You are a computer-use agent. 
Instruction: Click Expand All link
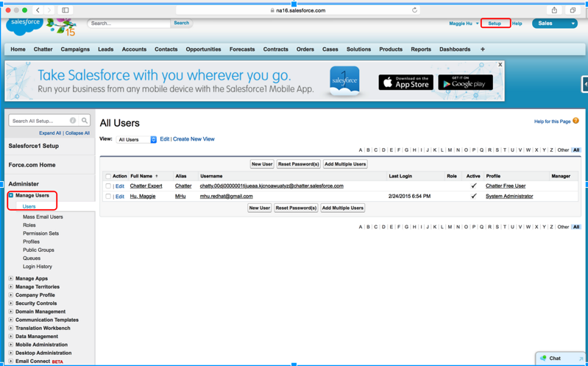50,133
